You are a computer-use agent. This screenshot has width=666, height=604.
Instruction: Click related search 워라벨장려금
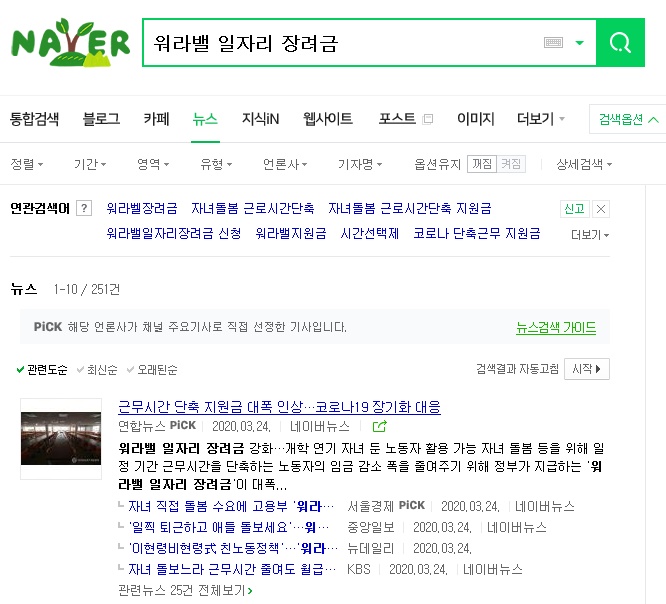point(142,208)
